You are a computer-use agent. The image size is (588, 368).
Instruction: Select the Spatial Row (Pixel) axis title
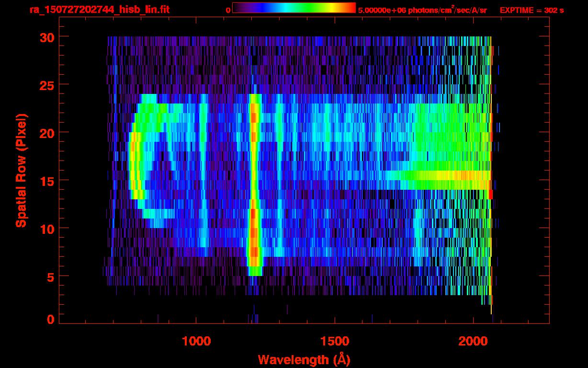click(x=21, y=170)
